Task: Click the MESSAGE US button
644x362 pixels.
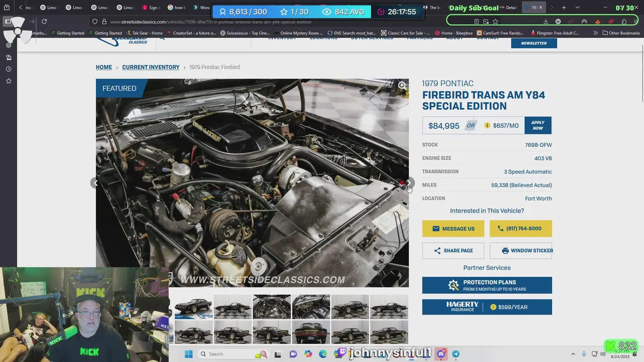Action: (x=453, y=229)
